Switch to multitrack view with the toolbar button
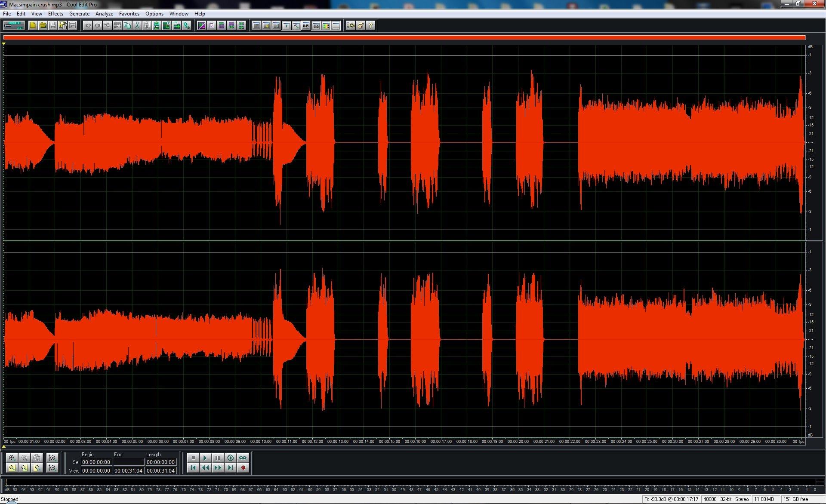Screen dimensions: 826x504 point(14,25)
